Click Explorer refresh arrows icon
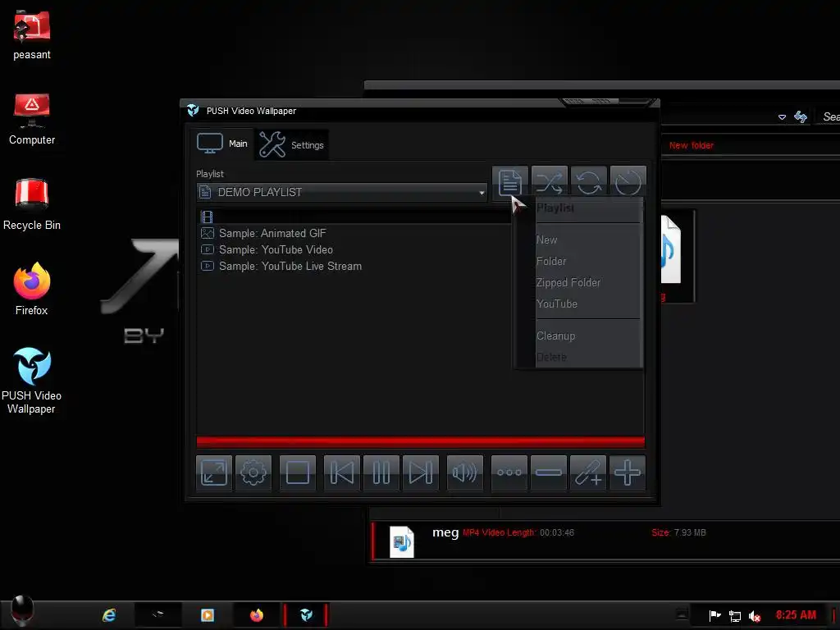The height and width of the screenshot is (630, 840). pyautogui.click(x=801, y=116)
